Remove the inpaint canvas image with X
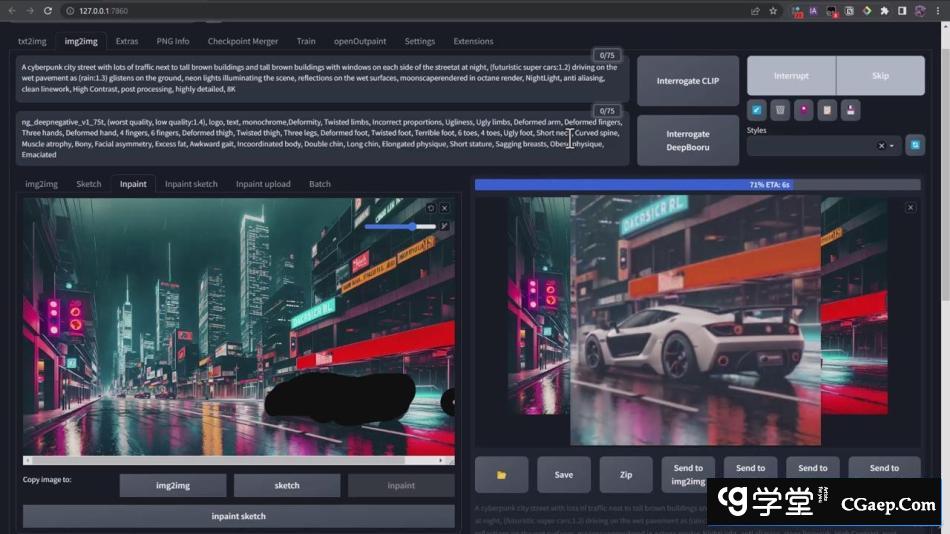 pos(445,208)
